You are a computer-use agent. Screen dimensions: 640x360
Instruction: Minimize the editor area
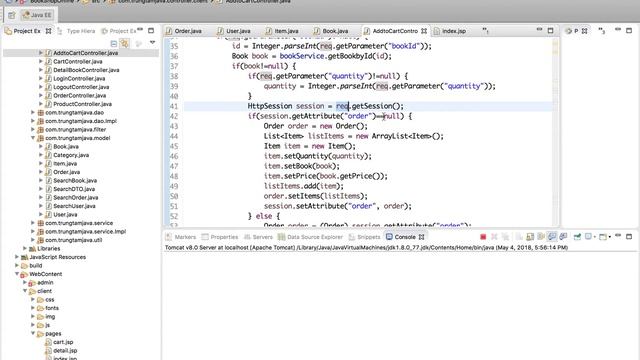click(x=539, y=30)
